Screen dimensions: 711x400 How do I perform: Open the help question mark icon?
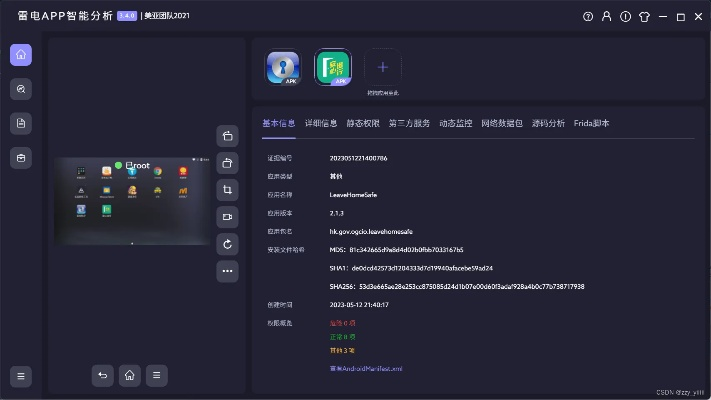tap(588, 17)
